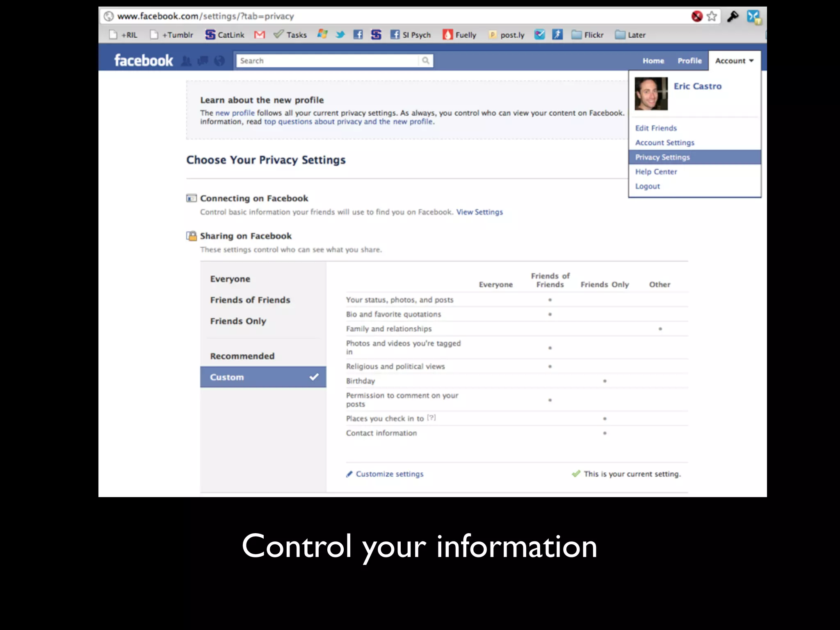Select Help Center from the menu
840x630 pixels.
tap(694, 171)
